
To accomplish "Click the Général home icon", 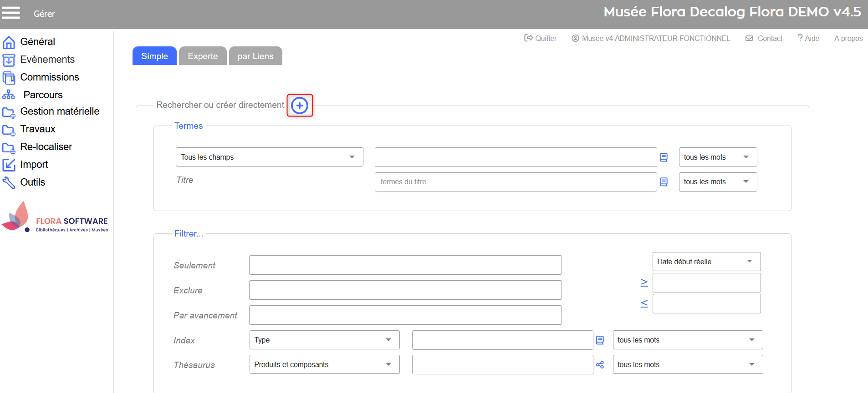I will click(x=9, y=42).
